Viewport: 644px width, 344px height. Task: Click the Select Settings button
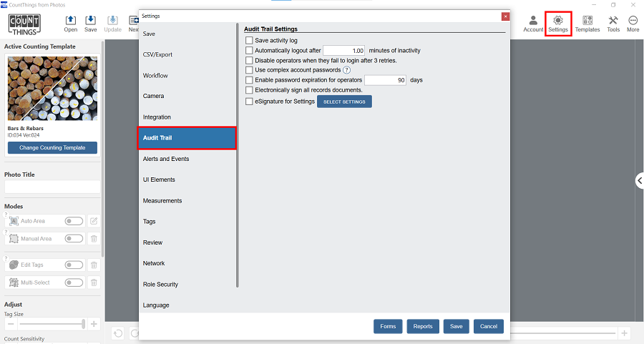tap(344, 102)
